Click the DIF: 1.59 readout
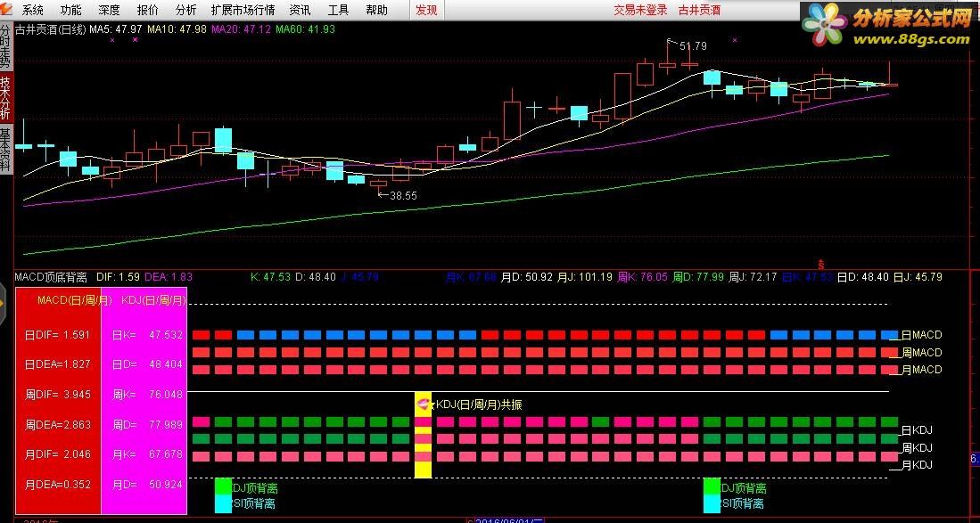Image resolution: width=980 pixels, height=523 pixels. point(118,277)
